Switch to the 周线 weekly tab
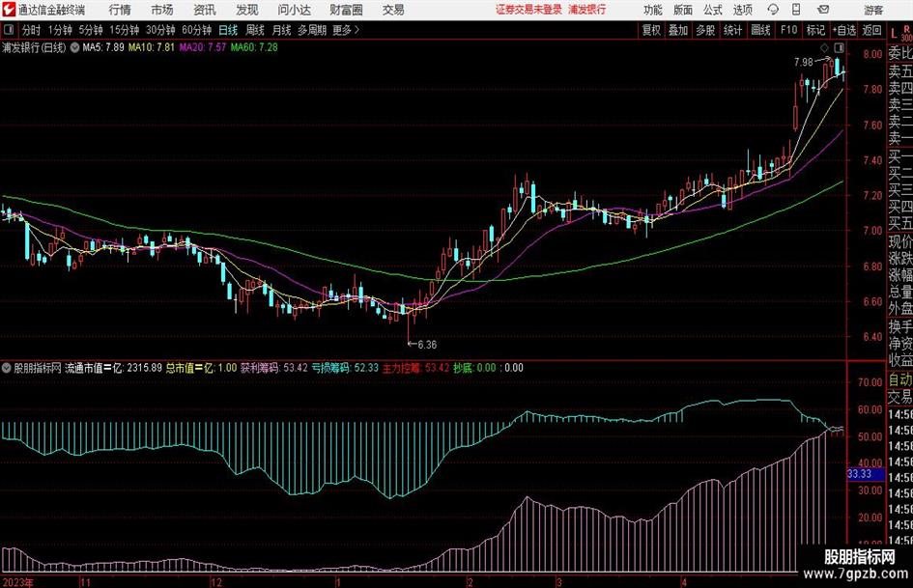The image size is (913, 588). 255,30
